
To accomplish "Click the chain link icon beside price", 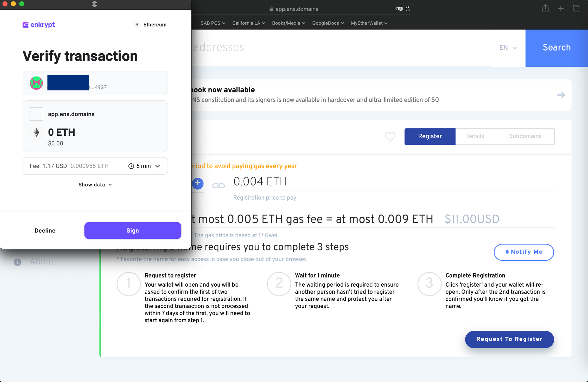I will (x=218, y=186).
